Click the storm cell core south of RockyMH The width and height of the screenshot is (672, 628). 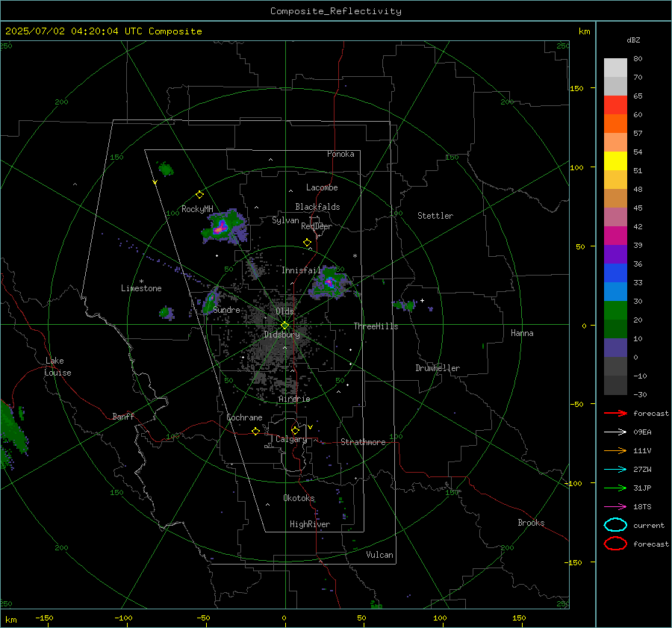tap(221, 227)
